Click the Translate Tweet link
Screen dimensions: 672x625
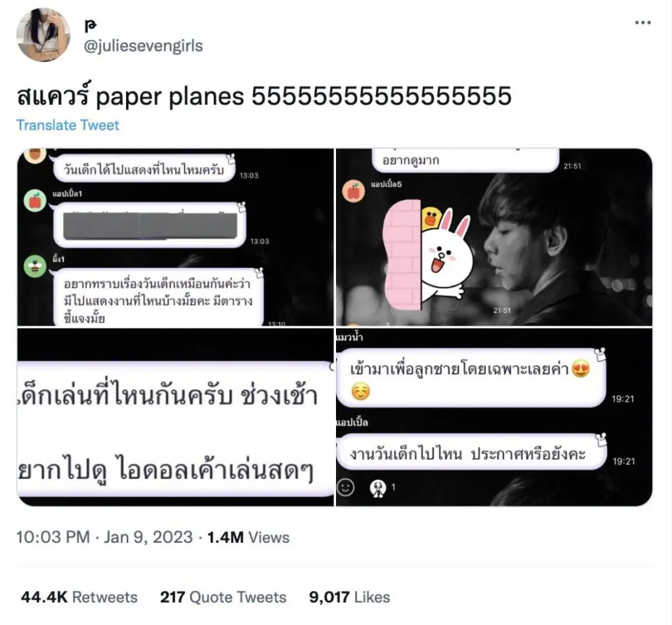(68, 125)
